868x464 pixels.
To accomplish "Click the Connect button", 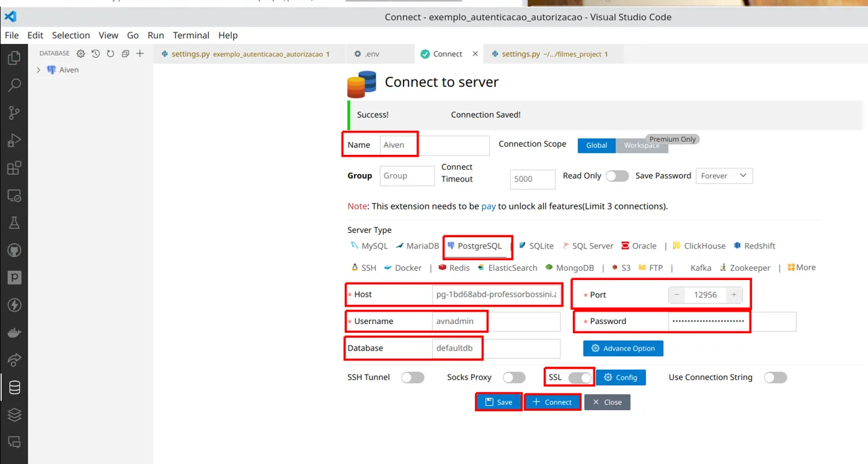I will 552,402.
